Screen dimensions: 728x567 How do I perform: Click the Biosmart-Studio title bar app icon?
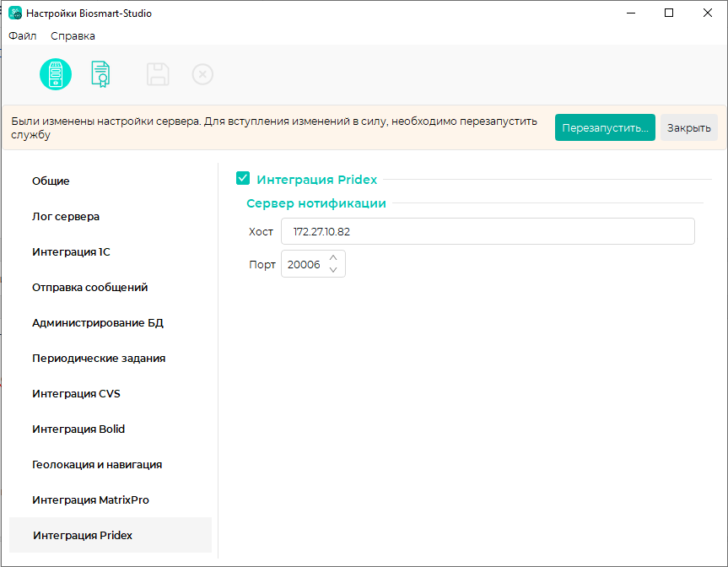[x=15, y=13]
